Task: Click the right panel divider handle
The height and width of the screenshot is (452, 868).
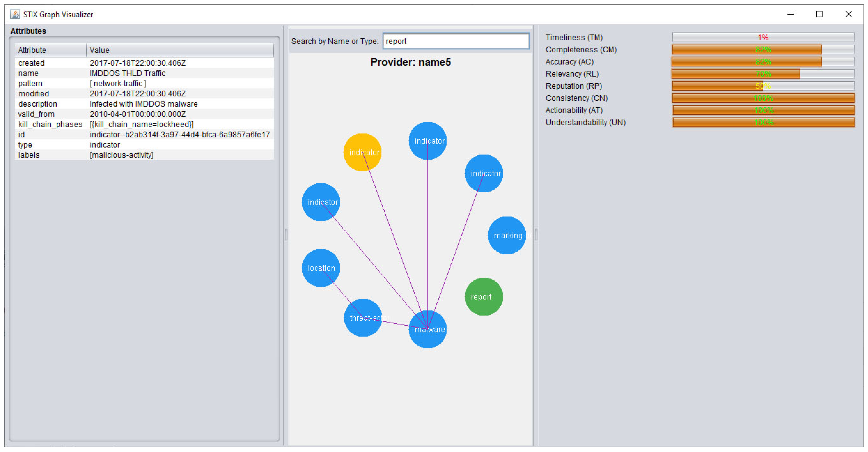Action: 536,234
